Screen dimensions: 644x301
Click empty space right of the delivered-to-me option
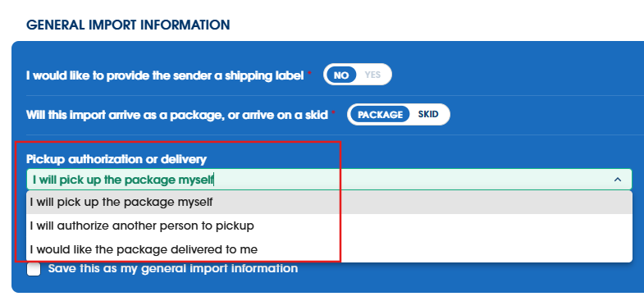pyautogui.click(x=444, y=249)
